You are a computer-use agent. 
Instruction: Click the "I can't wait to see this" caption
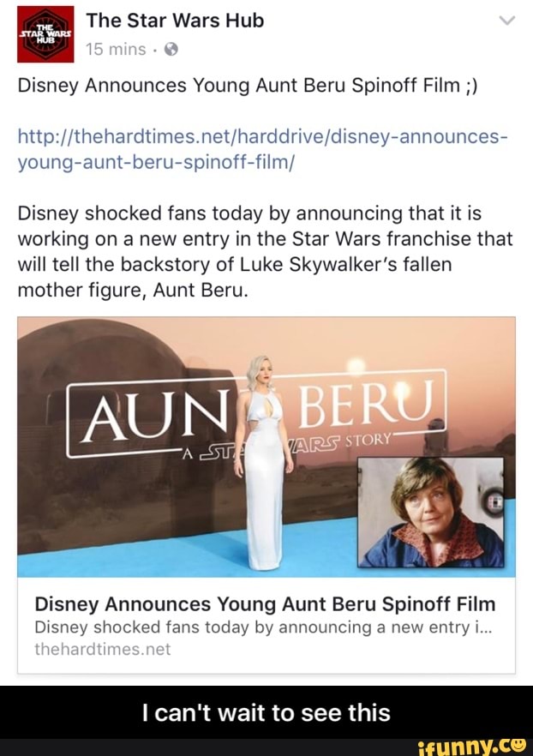click(266, 712)
